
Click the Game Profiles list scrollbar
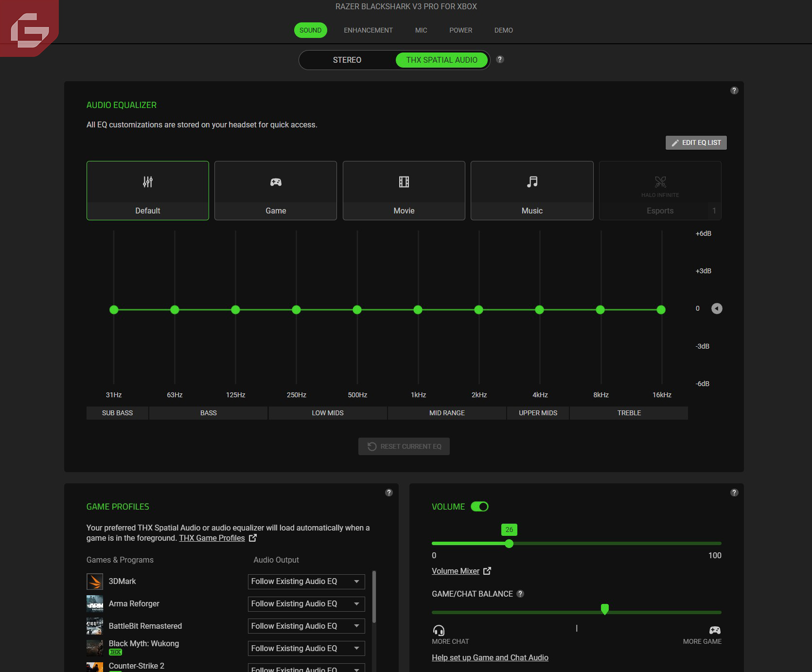pyautogui.click(x=374, y=597)
